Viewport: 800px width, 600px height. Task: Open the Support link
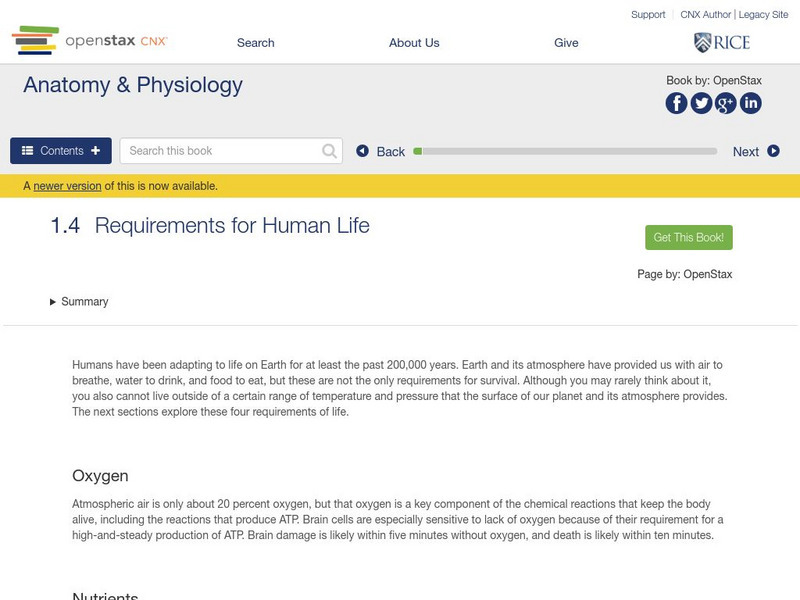pyautogui.click(x=648, y=15)
